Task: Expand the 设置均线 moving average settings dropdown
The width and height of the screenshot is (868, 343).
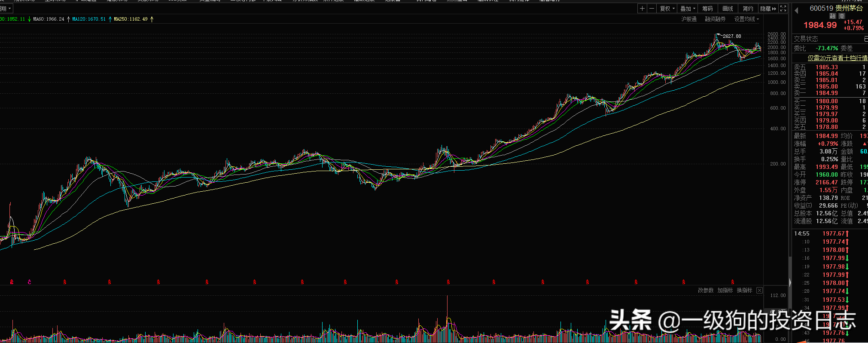Action: click(x=746, y=19)
